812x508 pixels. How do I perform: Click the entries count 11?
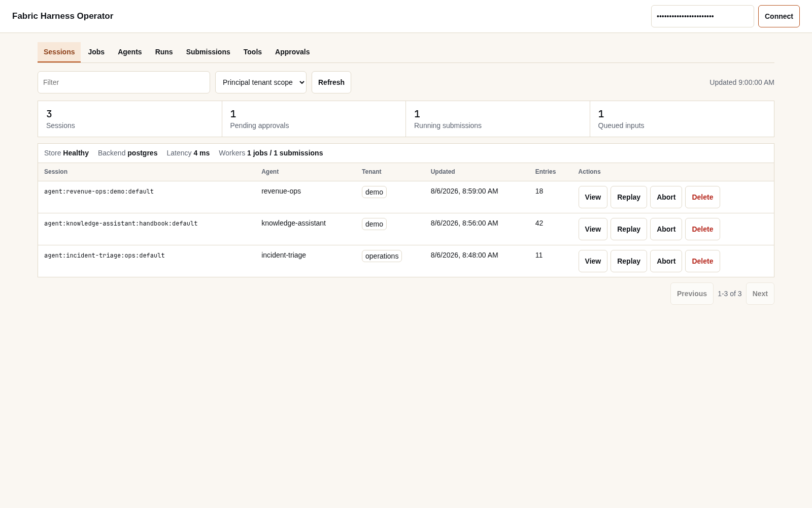tap(539, 255)
